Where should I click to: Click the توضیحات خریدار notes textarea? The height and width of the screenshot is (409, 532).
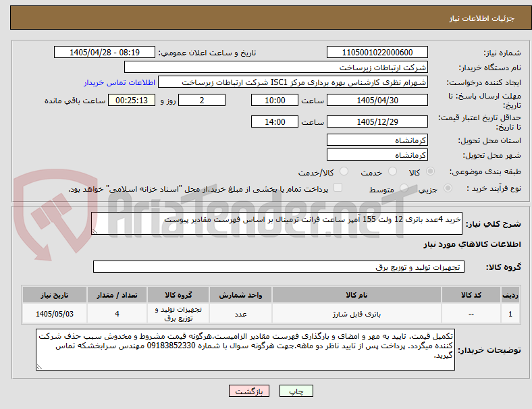tap(245, 350)
